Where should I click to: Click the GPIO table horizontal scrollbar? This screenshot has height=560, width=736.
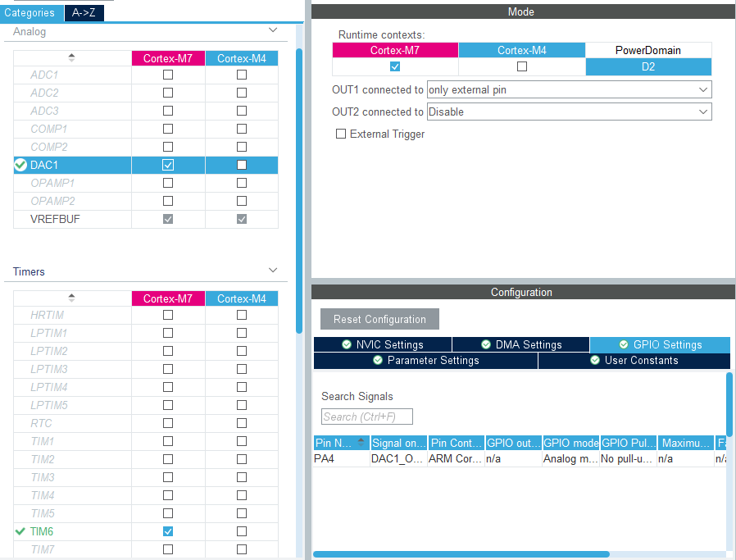461,554
